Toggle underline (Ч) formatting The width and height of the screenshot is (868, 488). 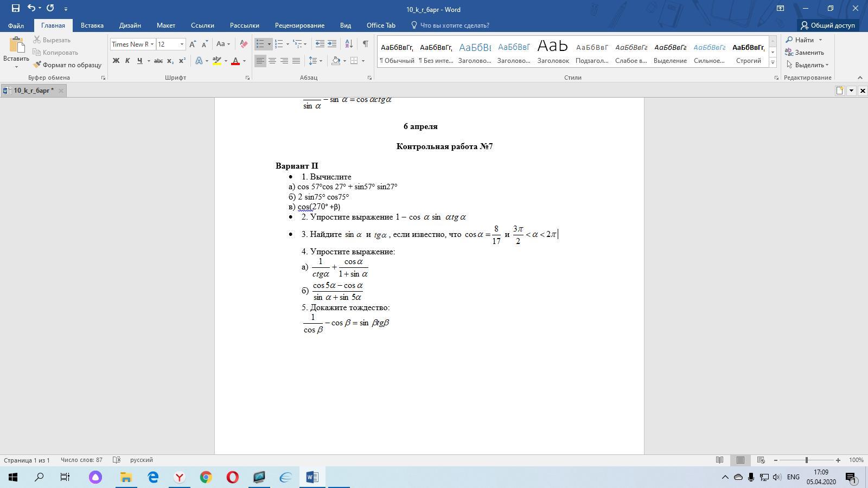click(x=139, y=61)
